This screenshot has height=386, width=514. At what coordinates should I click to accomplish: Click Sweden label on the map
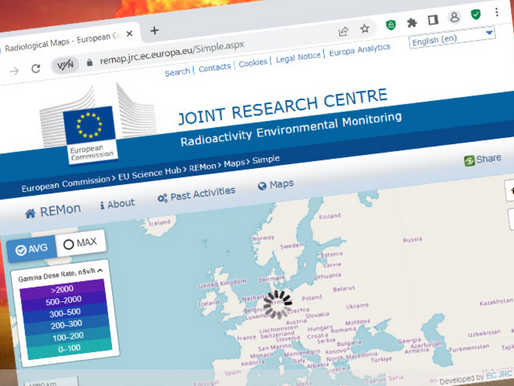[x=292, y=246]
